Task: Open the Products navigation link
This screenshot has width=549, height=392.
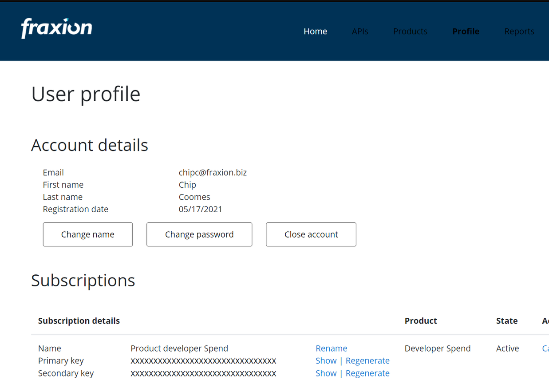Action: pos(410,32)
